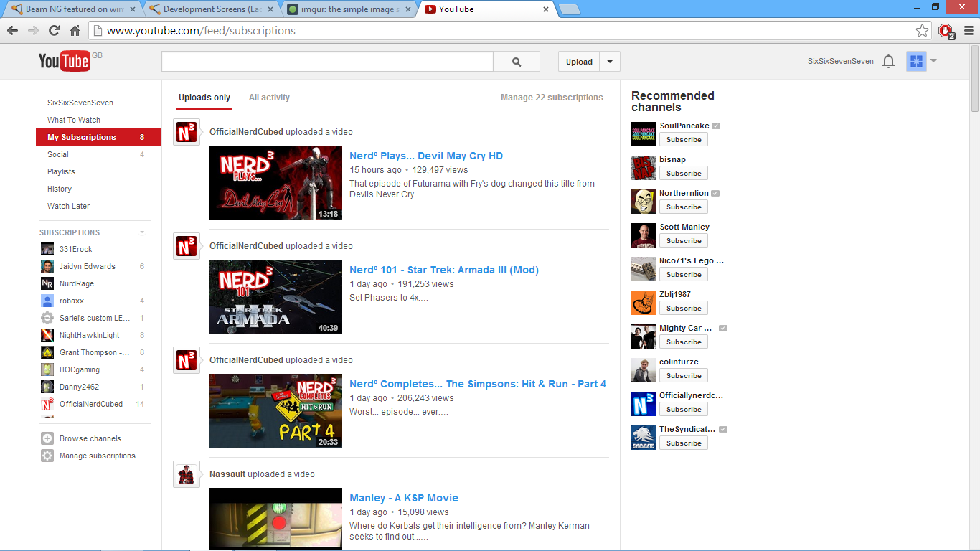The height and width of the screenshot is (551, 980).
Task: Open History in sidebar
Action: 60,189
